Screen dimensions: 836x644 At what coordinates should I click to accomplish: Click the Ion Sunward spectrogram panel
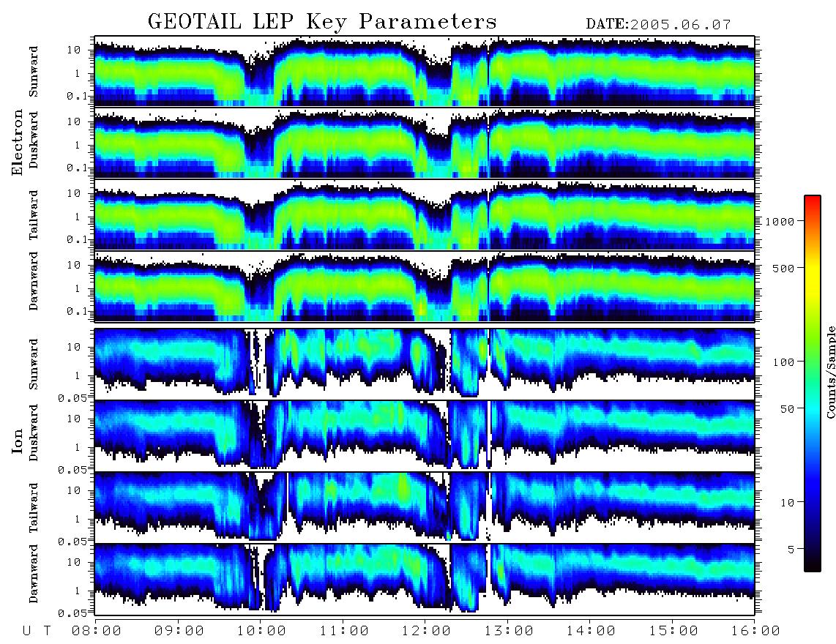click(x=425, y=364)
